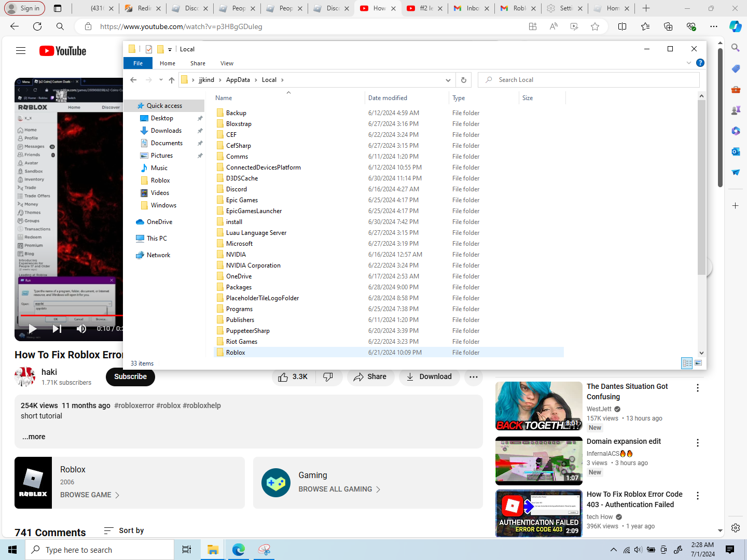747x560 pixels.
Task: Open options for Dantes Situation video
Action: (x=698, y=388)
